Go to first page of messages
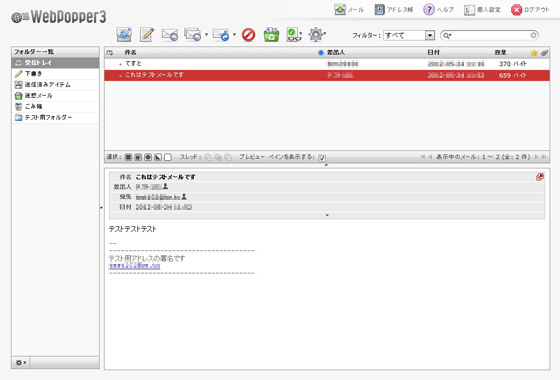 [x=423, y=157]
